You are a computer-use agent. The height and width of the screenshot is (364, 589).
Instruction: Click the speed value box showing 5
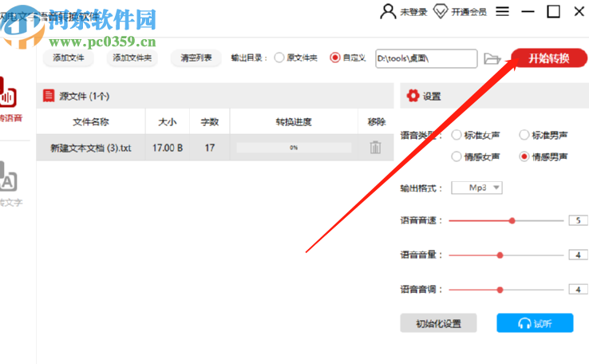point(579,220)
